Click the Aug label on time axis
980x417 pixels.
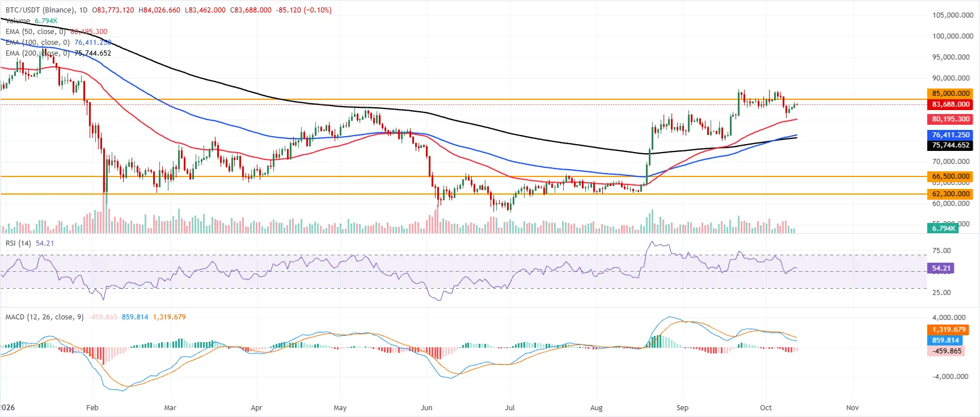pyautogui.click(x=596, y=408)
